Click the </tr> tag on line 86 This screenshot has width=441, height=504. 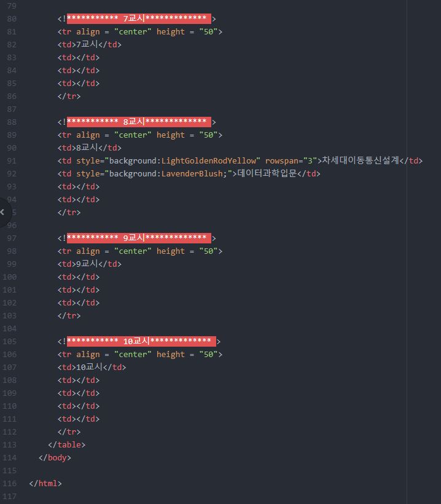click(69, 96)
